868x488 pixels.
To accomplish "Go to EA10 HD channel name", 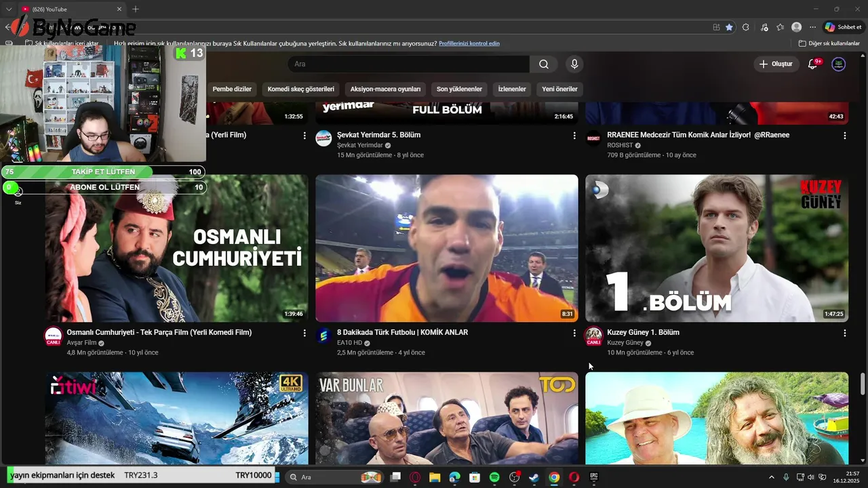I will (349, 343).
